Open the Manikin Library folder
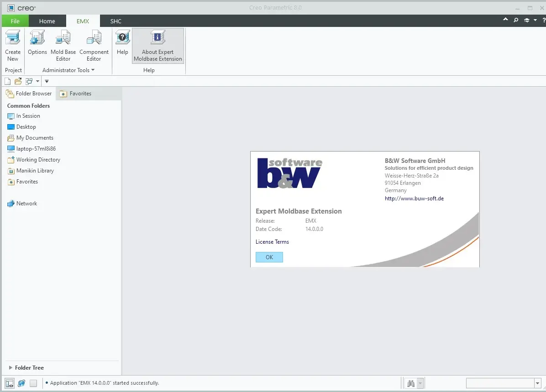Viewport: 546px width, 392px height. (x=31, y=171)
